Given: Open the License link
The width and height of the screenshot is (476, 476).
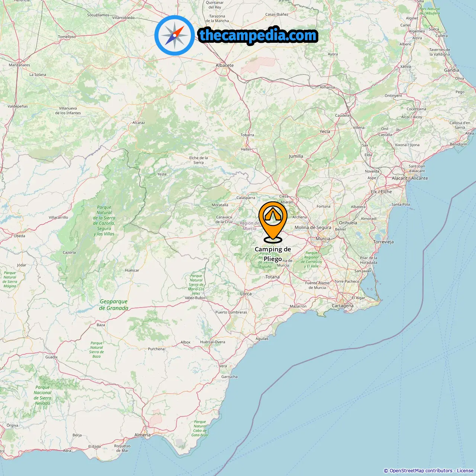Looking at the screenshot, I should (x=465, y=471).
